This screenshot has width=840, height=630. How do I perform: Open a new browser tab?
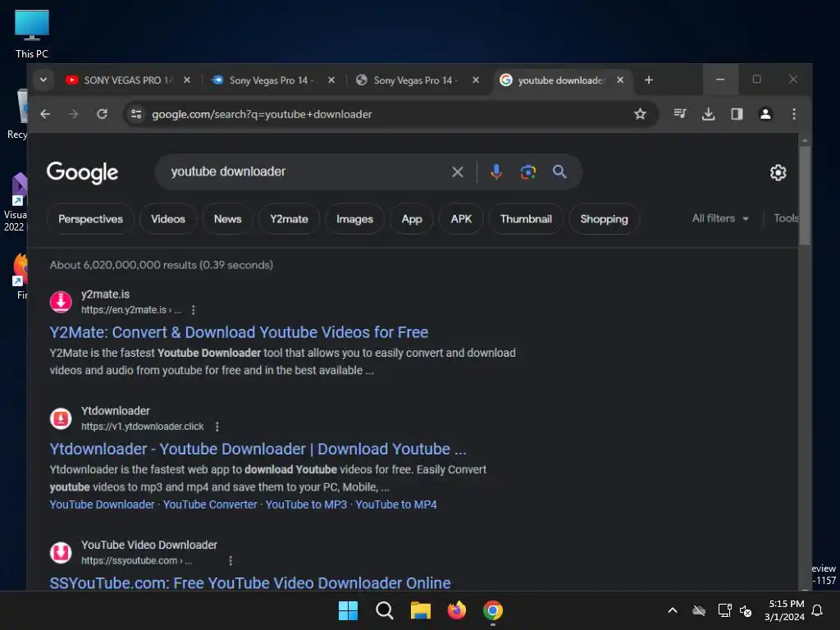click(648, 80)
